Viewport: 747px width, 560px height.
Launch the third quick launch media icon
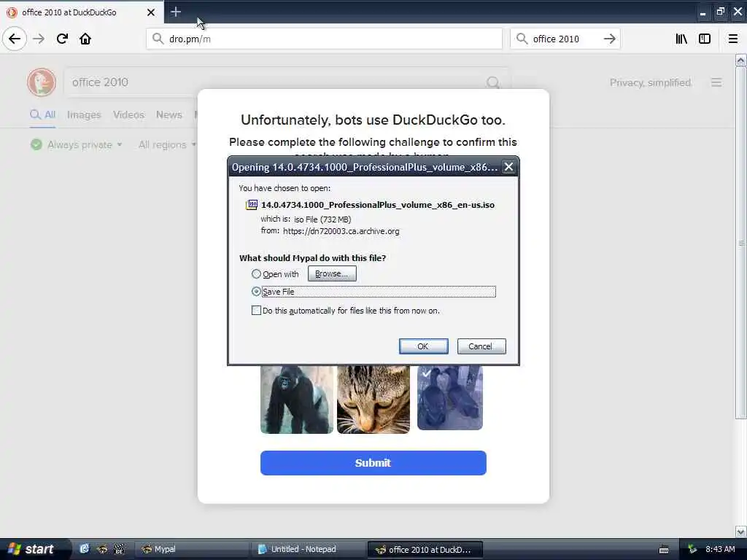tap(119, 549)
